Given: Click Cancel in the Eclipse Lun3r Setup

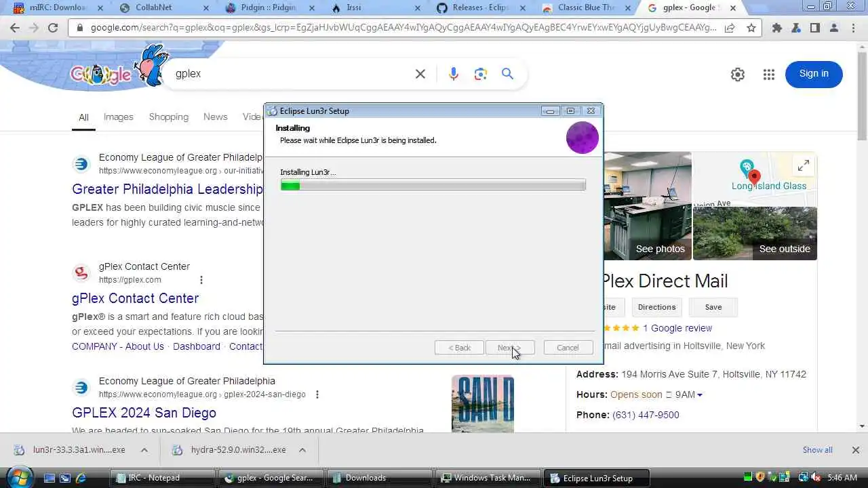Looking at the screenshot, I should (568, 348).
